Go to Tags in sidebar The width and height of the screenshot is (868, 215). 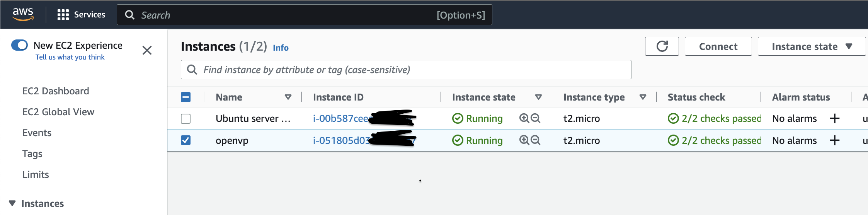pyautogui.click(x=32, y=154)
